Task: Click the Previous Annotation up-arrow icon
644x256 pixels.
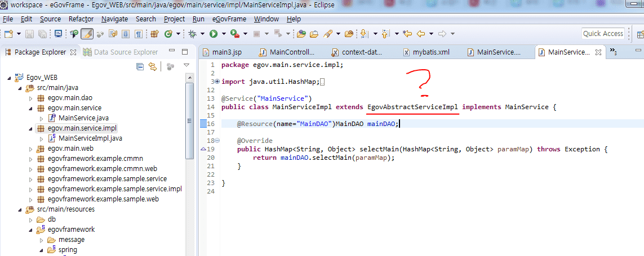Action: point(385,34)
